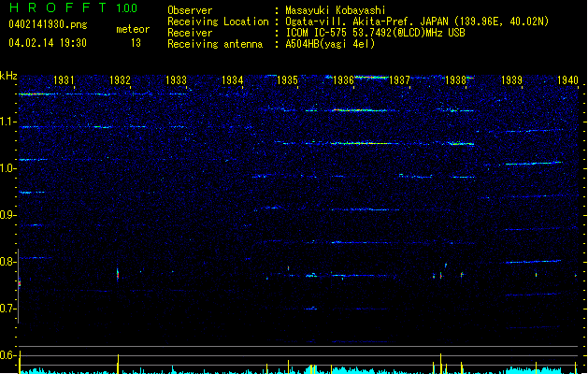588x374 pixels.
Task: Click version number 1.0.0
Action: [x=127, y=8]
